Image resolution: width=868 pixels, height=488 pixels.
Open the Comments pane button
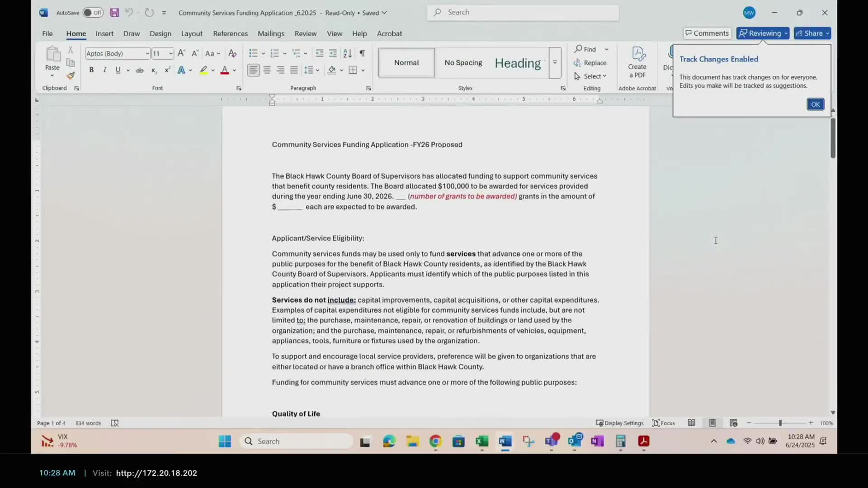point(707,33)
